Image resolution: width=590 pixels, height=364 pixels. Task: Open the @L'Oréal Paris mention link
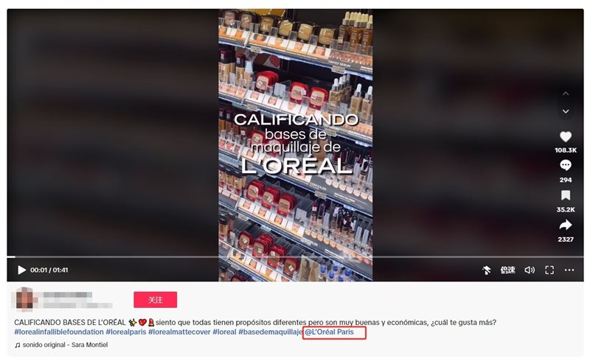point(329,332)
